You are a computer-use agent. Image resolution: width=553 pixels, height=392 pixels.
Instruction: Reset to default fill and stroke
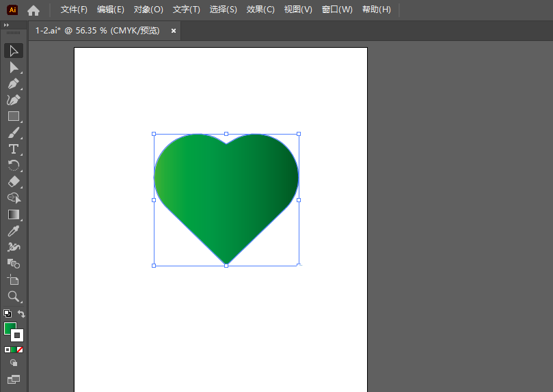click(7, 314)
